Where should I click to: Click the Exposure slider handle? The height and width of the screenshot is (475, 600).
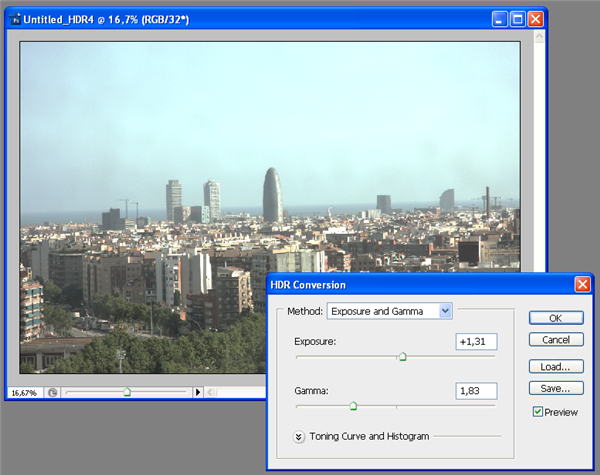click(x=402, y=356)
